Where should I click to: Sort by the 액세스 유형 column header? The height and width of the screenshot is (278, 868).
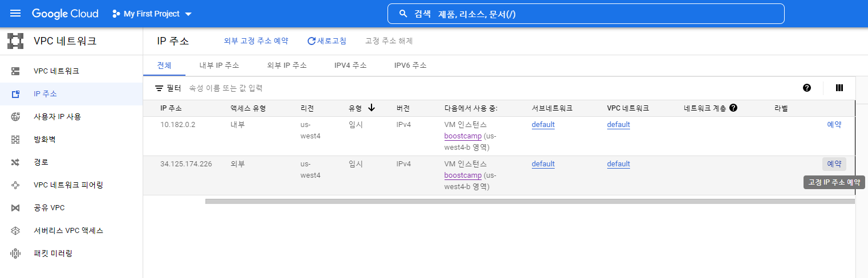[248, 108]
